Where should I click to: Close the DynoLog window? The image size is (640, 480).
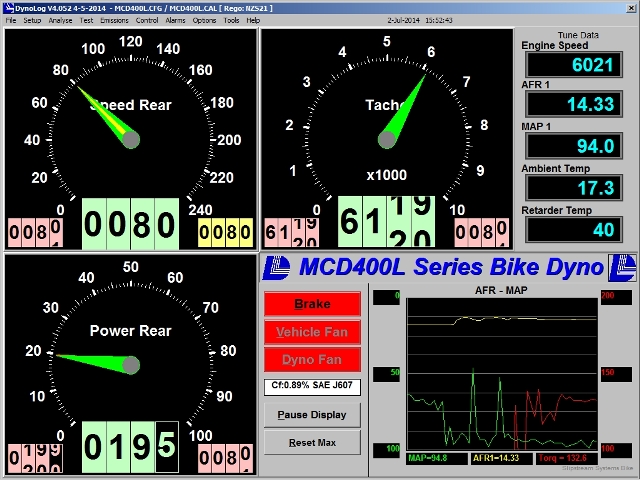pyautogui.click(x=631, y=8)
